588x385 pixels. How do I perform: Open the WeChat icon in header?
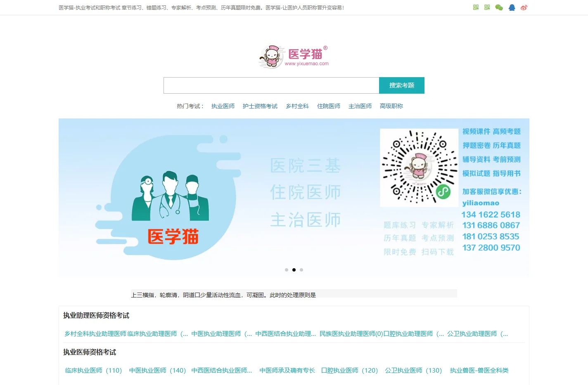(499, 7)
